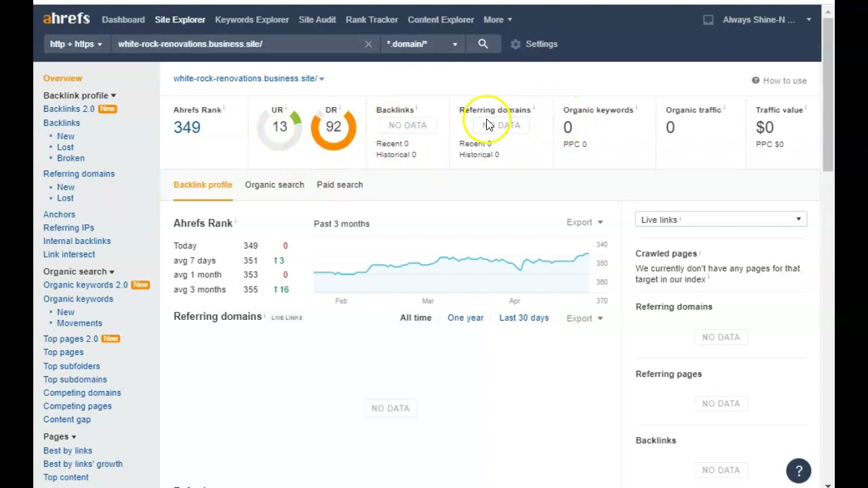Select the One year range
Image resolution: width=868 pixels, height=488 pixels.
coord(465,318)
